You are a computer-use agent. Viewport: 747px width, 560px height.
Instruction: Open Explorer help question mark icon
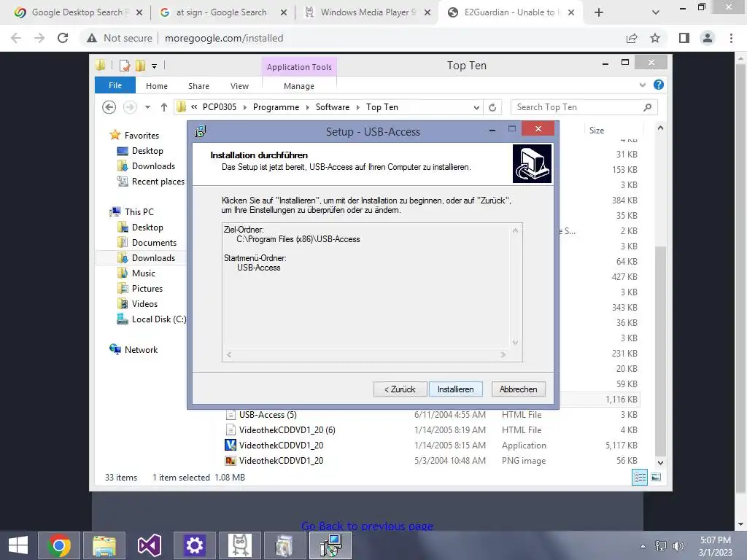(x=659, y=85)
